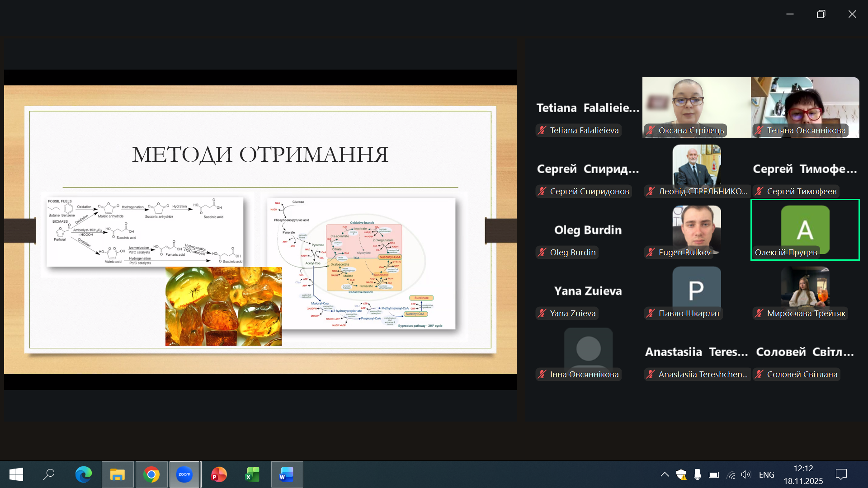Viewport: 868px width, 488px height.
Task: Switch to PowerPoint in the taskbar
Action: 219,474
